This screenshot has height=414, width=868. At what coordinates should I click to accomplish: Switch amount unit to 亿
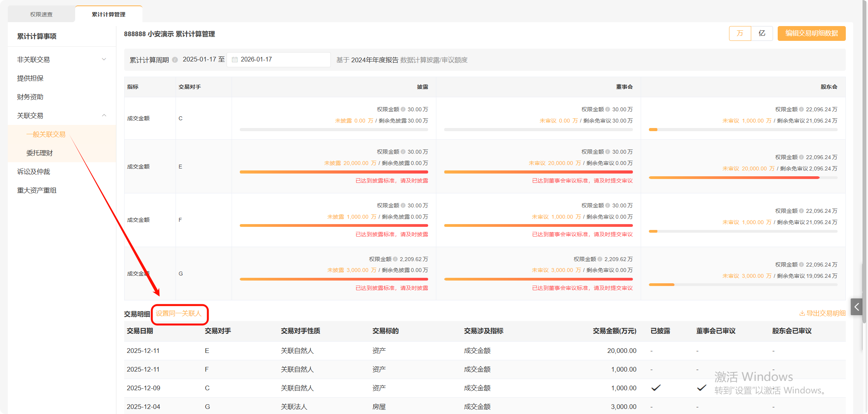click(762, 33)
